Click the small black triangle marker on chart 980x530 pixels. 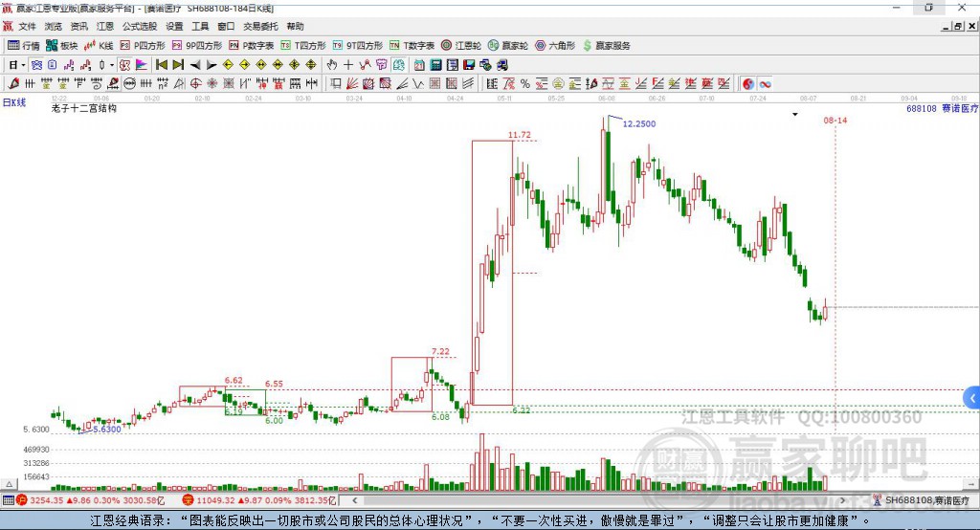[x=795, y=115]
